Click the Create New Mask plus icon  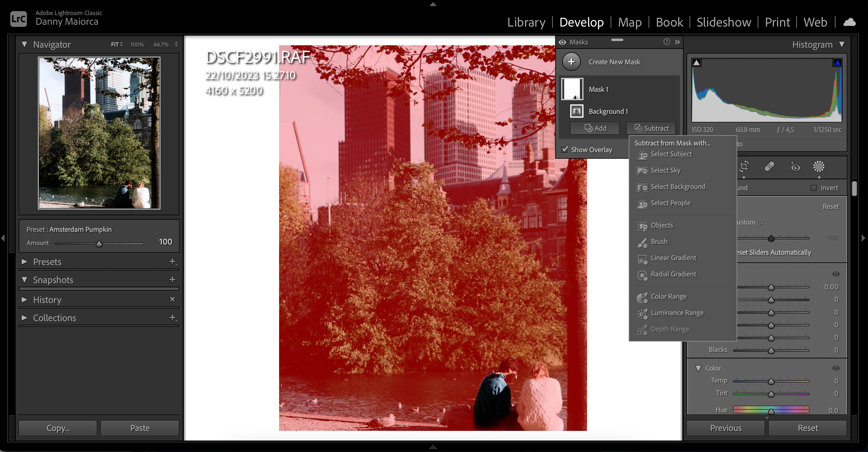571,62
